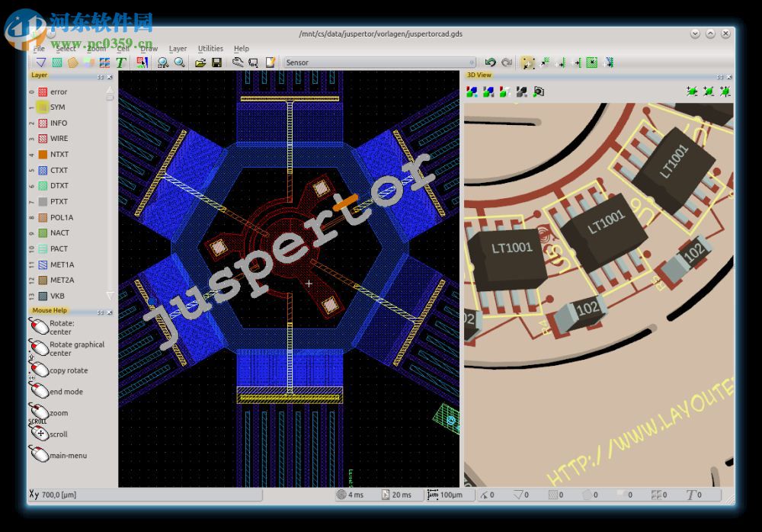Select the NACT layer
The width and height of the screenshot is (762, 532).
[x=68, y=233]
